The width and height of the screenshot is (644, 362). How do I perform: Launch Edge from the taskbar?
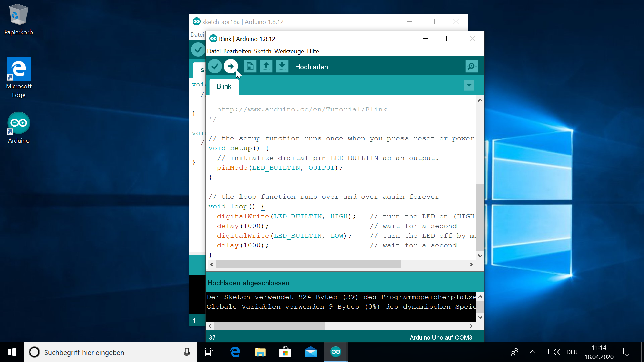pyautogui.click(x=235, y=352)
